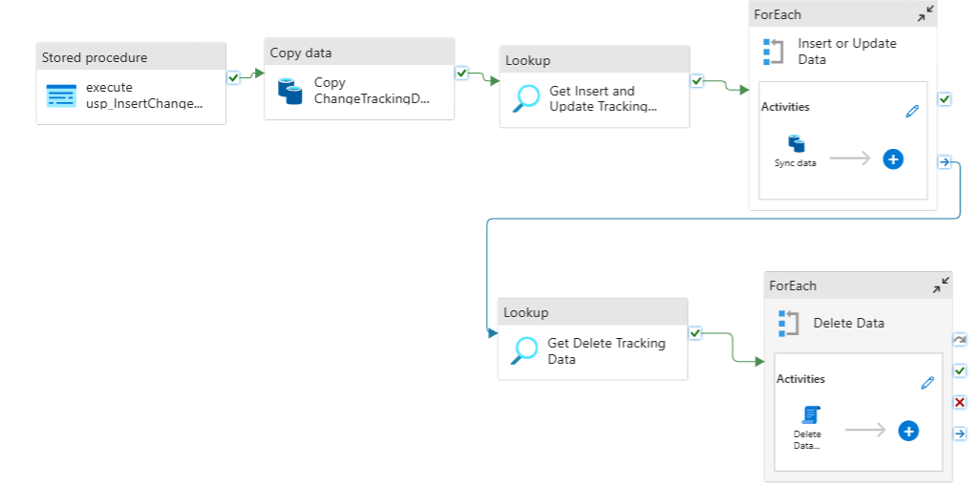This screenshot has height=486, width=980.
Task: Click the 'Copy ChangeTrackingD...' activity name
Action: (x=373, y=91)
